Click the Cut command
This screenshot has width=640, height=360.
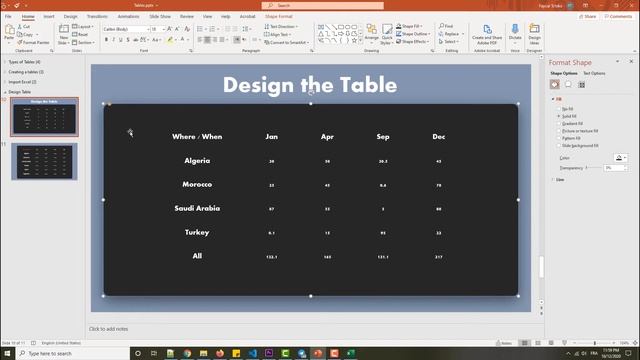pos(24,27)
